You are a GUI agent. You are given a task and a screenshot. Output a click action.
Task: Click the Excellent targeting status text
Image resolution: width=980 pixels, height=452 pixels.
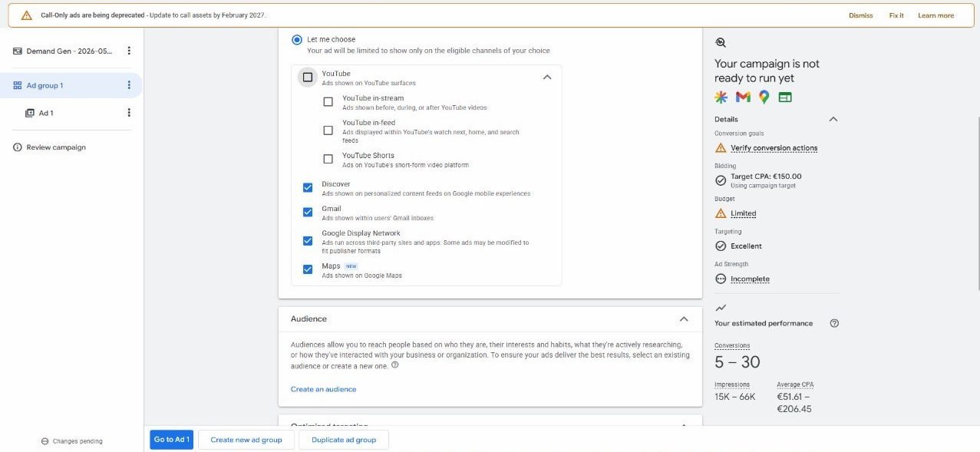coord(746,246)
